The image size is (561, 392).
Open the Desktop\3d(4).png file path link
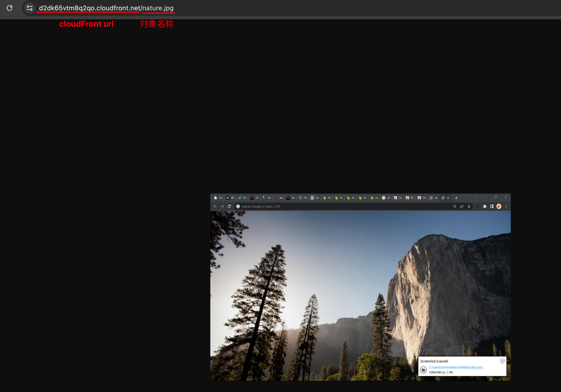tap(455, 367)
